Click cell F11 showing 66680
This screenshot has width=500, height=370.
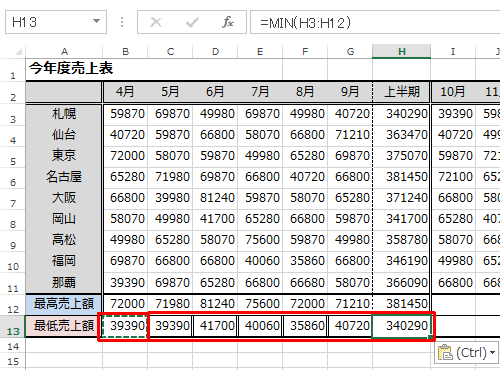(305, 283)
